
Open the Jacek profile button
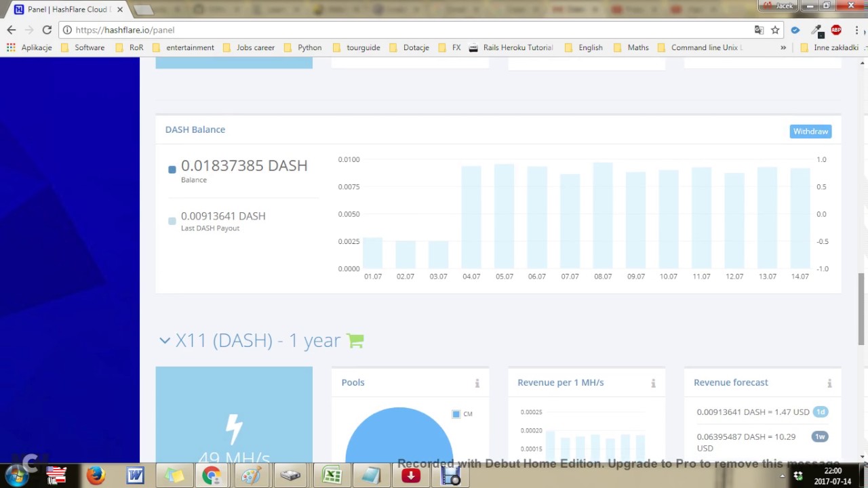(x=778, y=5)
